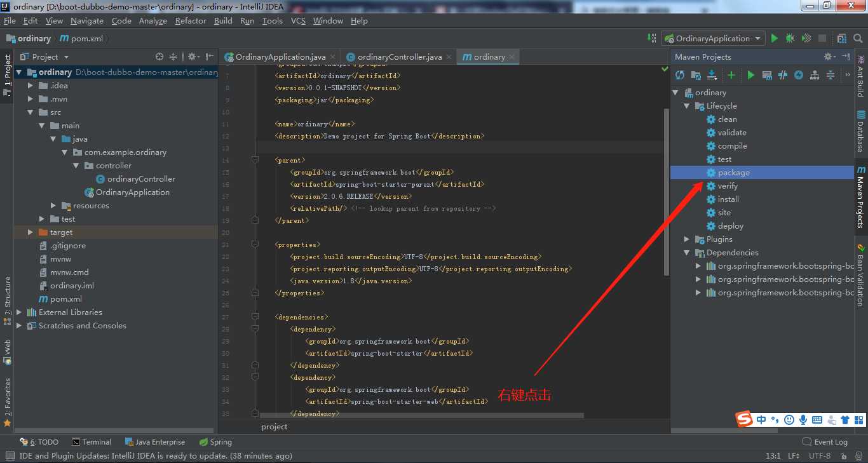
Task: Run OrdinaryApplication with green play button
Action: (774, 38)
